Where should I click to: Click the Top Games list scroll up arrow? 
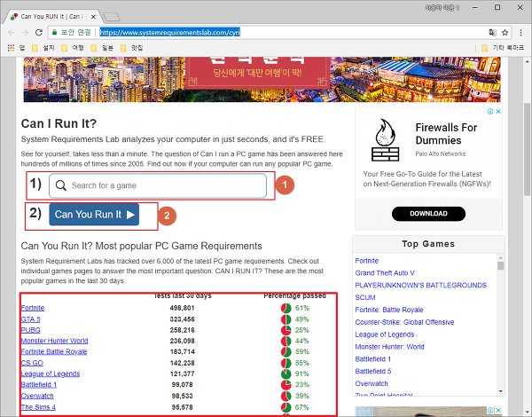pyautogui.click(x=501, y=257)
